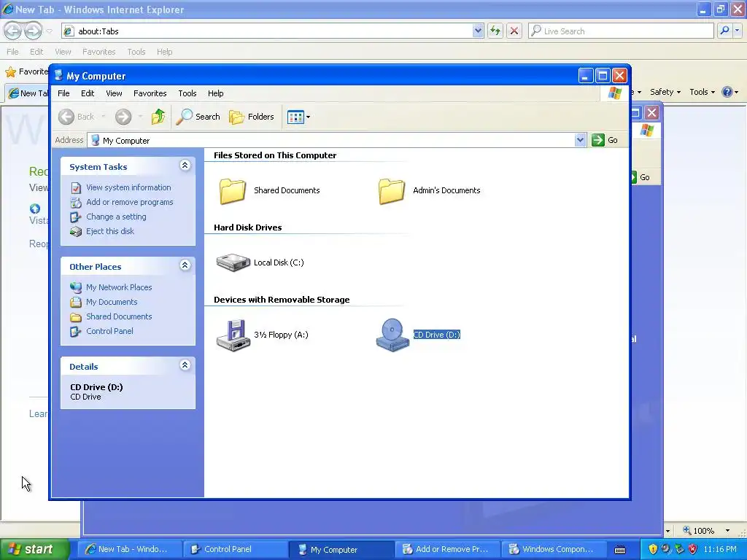Image resolution: width=747 pixels, height=560 pixels.
Task: Click the Internet Explorer Refresh icon
Action: click(x=495, y=31)
